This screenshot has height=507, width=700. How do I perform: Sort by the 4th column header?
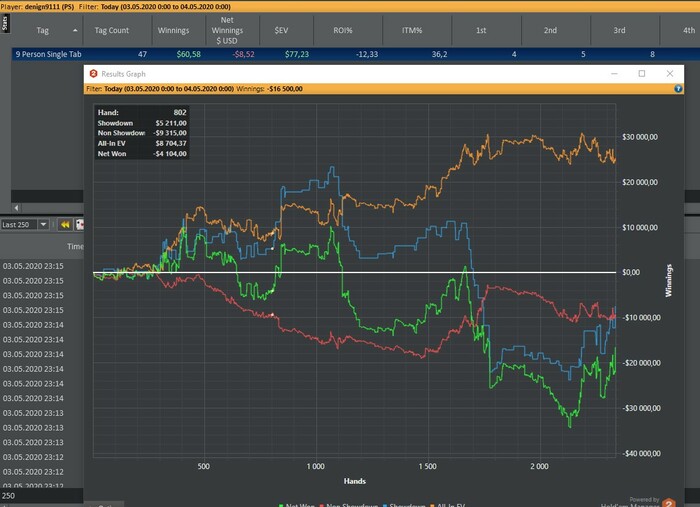689,30
